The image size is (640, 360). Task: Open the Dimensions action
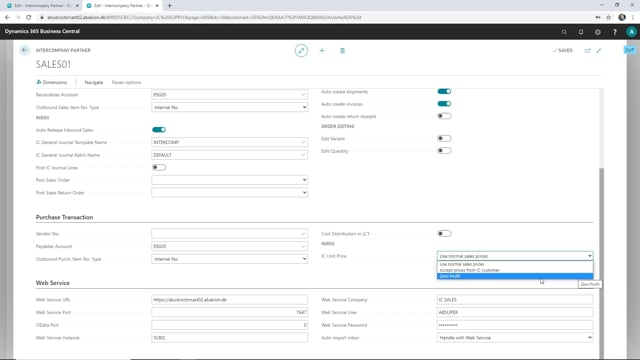(x=52, y=82)
